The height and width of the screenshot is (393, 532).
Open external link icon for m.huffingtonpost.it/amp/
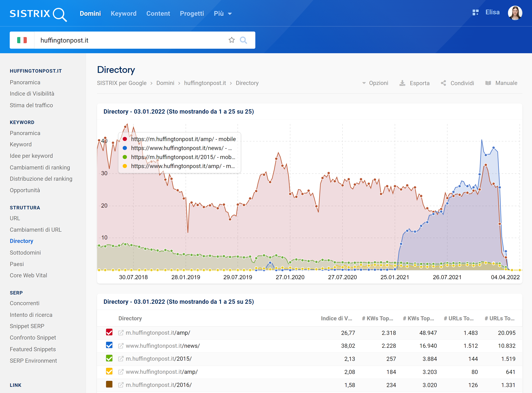pos(121,333)
